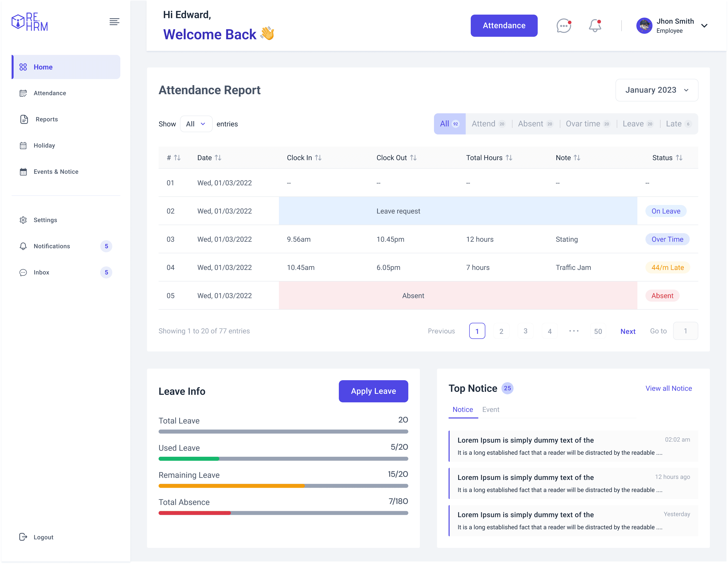Click the On Leave status badge
Screen dimensions: 728x564
tap(666, 211)
